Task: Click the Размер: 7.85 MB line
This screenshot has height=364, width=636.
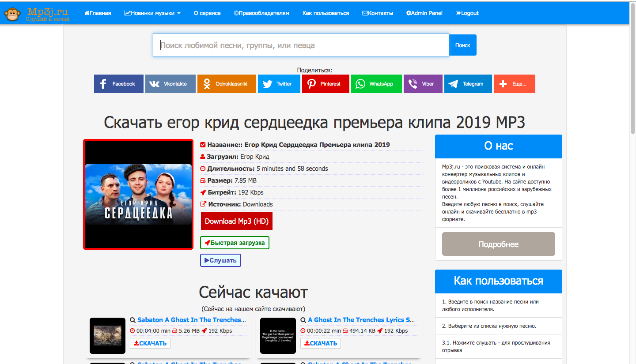Action: (x=312, y=180)
